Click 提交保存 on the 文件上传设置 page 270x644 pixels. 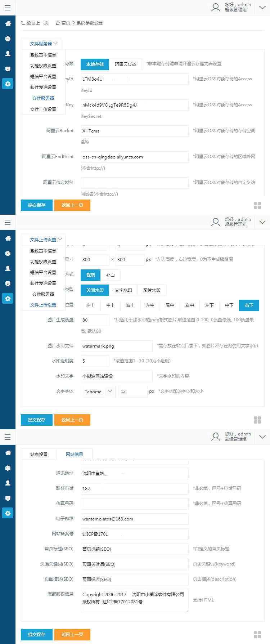click(x=37, y=420)
